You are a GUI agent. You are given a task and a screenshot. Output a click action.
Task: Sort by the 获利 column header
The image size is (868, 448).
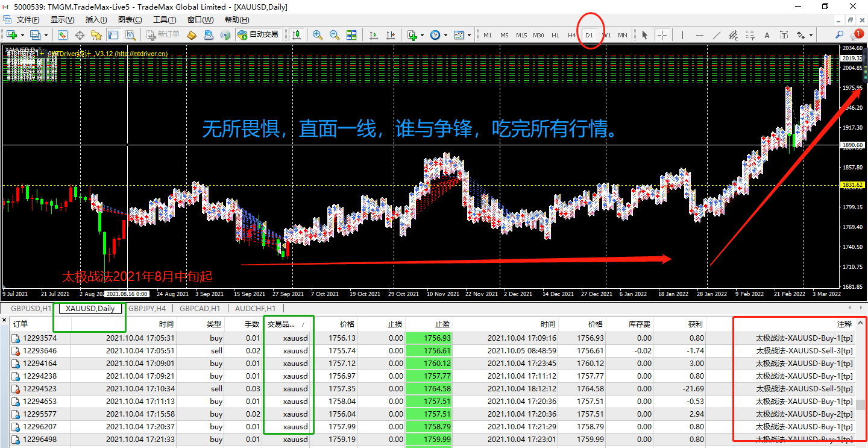click(680, 324)
